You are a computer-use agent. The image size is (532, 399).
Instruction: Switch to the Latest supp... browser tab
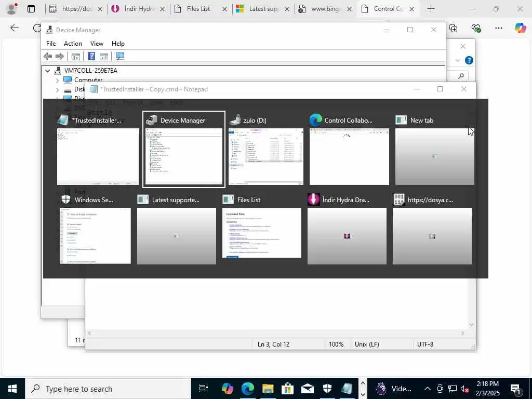(x=263, y=9)
